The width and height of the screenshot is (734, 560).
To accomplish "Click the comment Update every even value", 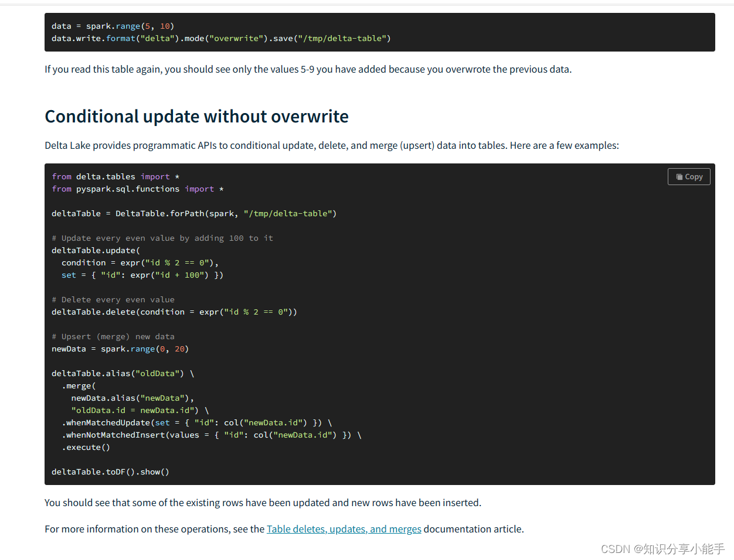I will coord(162,238).
